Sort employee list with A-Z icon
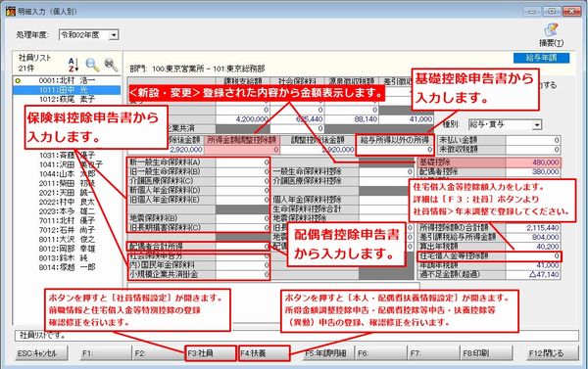 tap(73, 65)
